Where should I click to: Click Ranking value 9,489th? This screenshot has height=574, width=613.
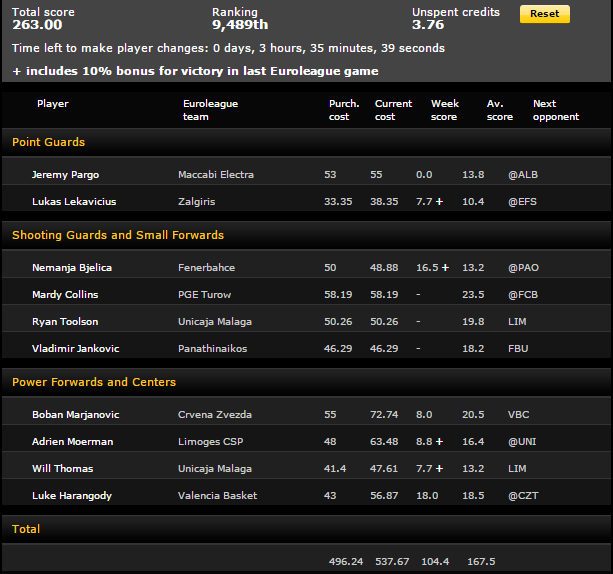[240, 25]
